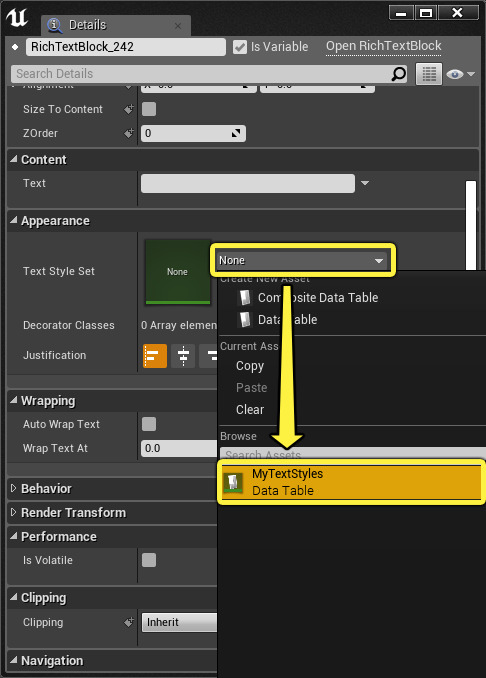
Task: Open the Clipping Inherit dropdown
Action: 179,622
